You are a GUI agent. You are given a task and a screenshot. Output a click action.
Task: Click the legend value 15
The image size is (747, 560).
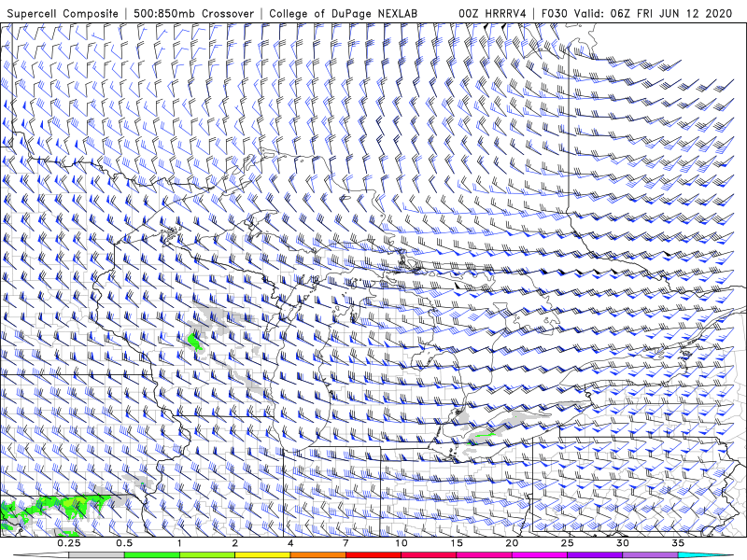pos(457,543)
